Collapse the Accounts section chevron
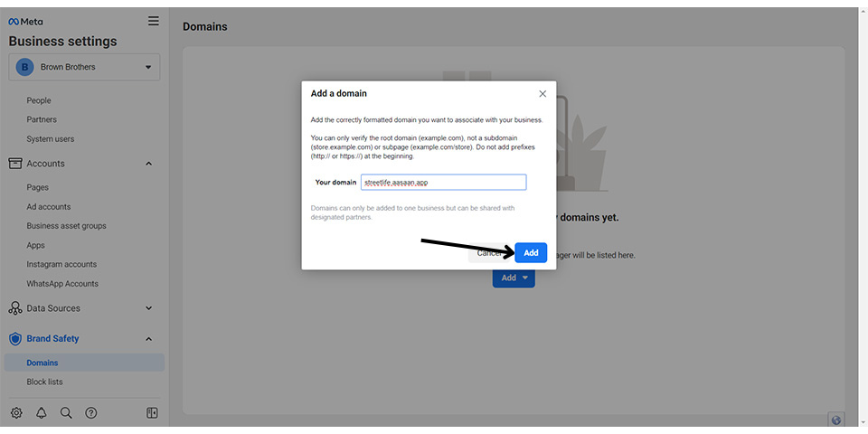This screenshot has height=434, width=868. tap(148, 164)
